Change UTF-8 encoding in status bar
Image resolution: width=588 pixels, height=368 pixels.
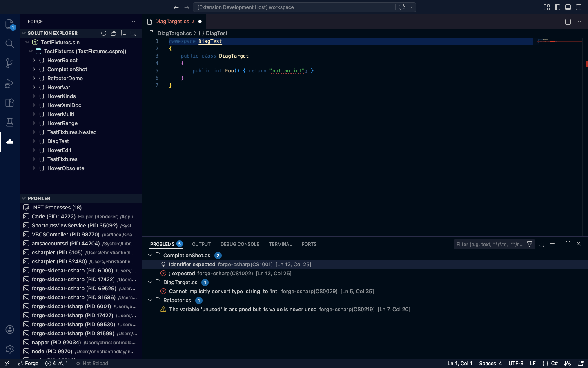(516, 363)
